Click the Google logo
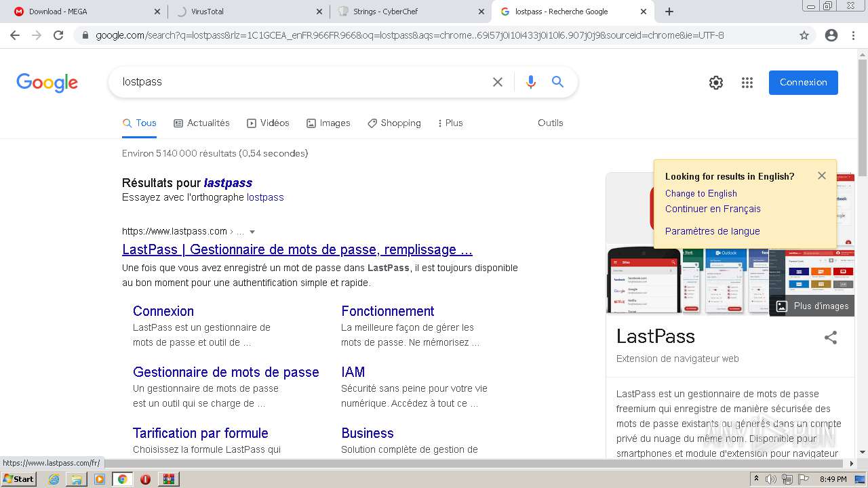The image size is (868, 488). coord(47,83)
